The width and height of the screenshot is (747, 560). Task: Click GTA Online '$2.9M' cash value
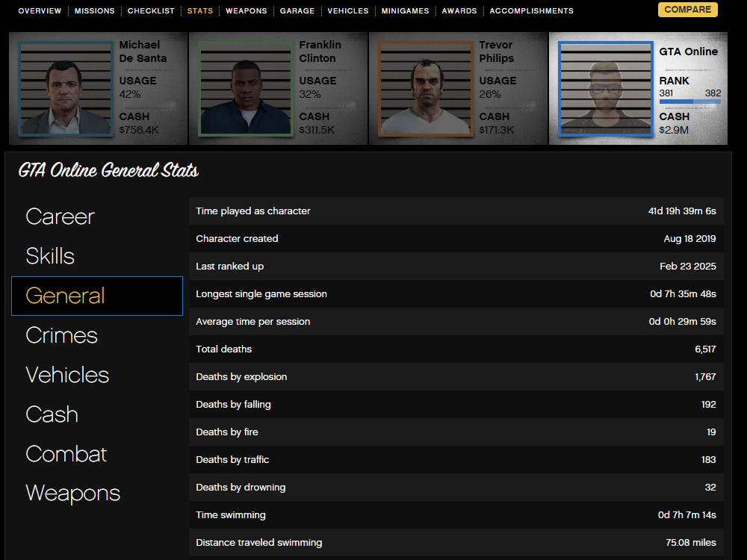pos(674,130)
